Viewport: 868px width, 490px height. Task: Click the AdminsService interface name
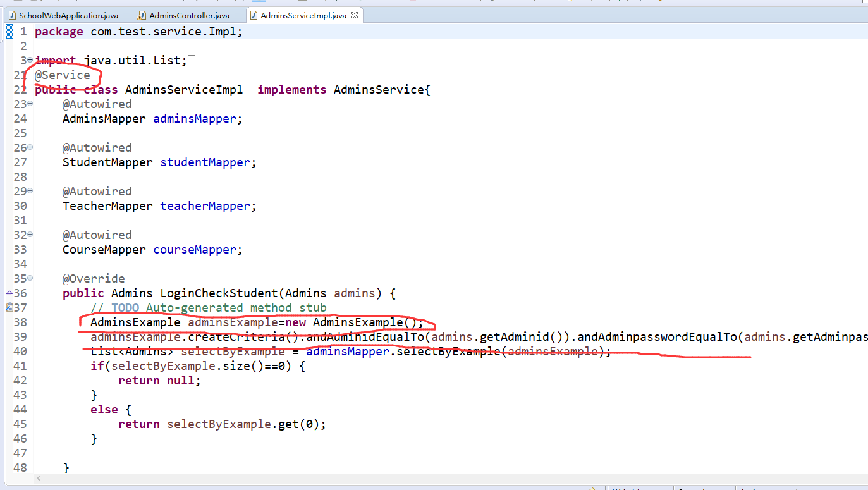click(x=379, y=90)
